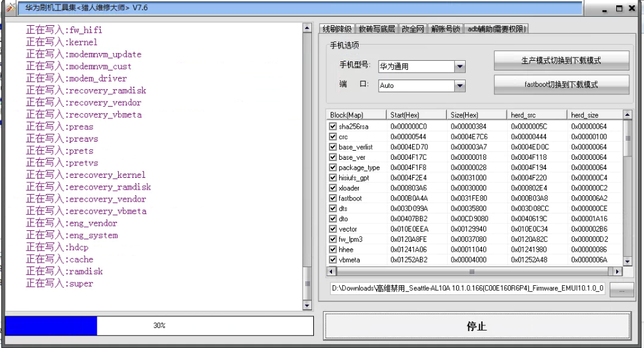Screen dimensions: 644x348
Task: Click the Start(Hex) column header
Action: tap(417, 114)
